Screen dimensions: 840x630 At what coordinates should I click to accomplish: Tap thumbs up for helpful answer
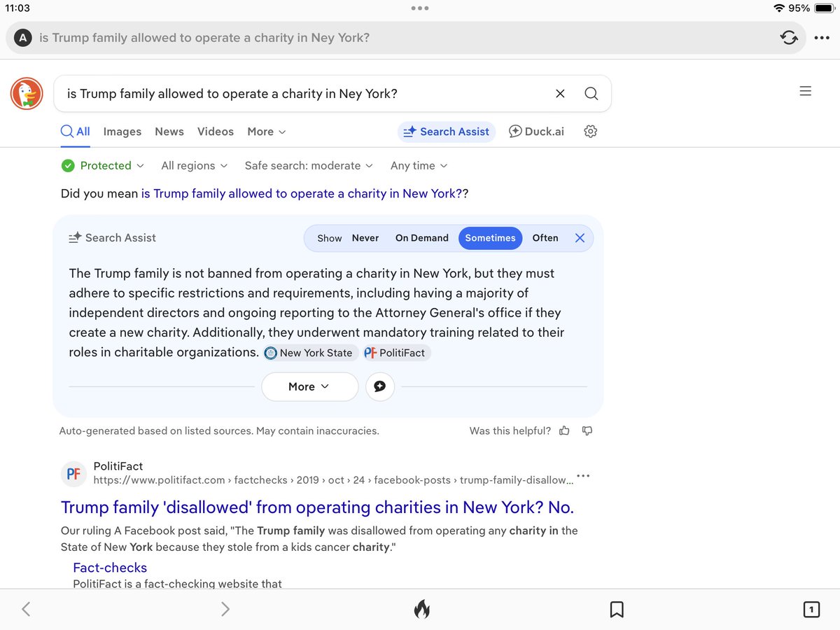pyautogui.click(x=564, y=431)
